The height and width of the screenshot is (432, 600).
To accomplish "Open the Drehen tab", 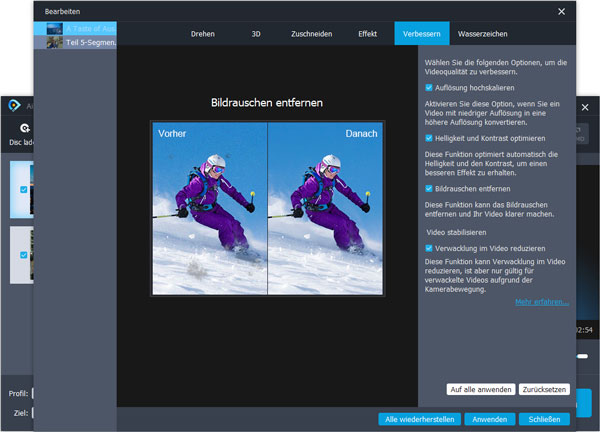I will tap(202, 34).
